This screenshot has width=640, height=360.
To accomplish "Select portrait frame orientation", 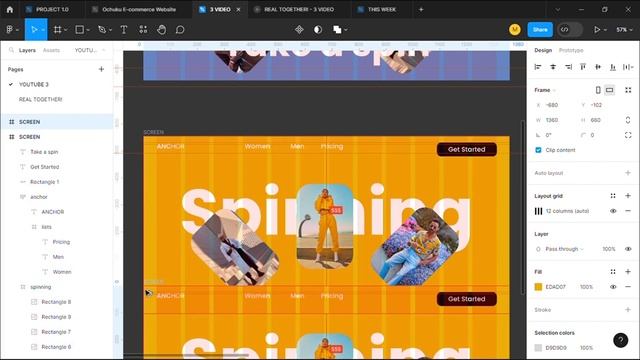I will 598,90.
